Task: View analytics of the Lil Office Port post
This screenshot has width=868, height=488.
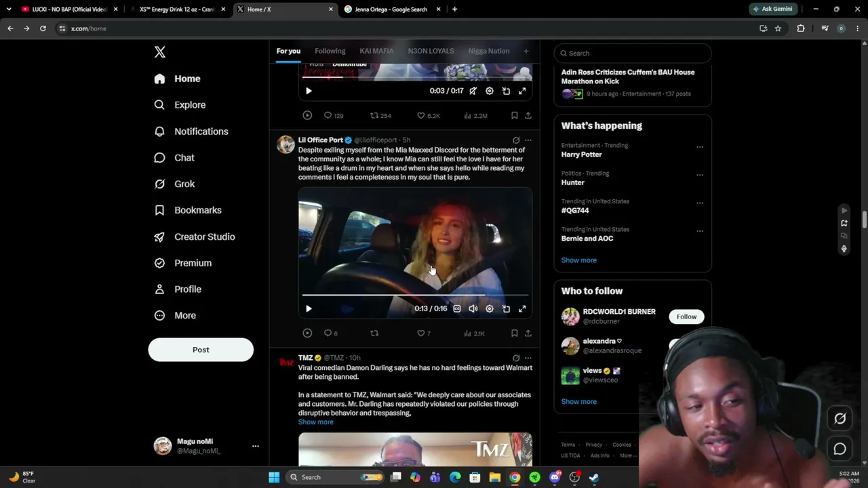Action: [x=475, y=333]
